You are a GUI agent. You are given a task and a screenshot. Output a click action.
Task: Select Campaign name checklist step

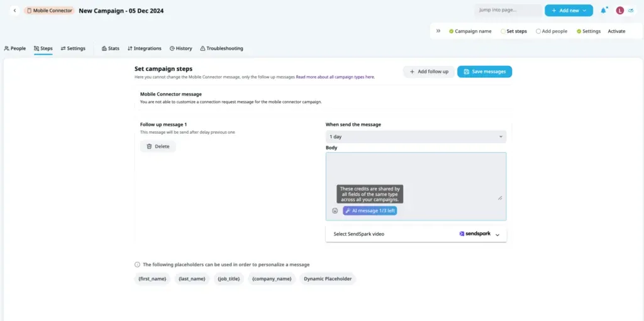pyautogui.click(x=470, y=31)
